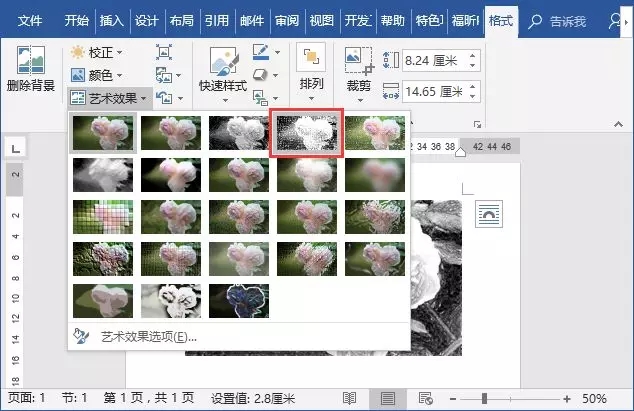Select the white chalk-like effect in second row

(x=103, y=175)
